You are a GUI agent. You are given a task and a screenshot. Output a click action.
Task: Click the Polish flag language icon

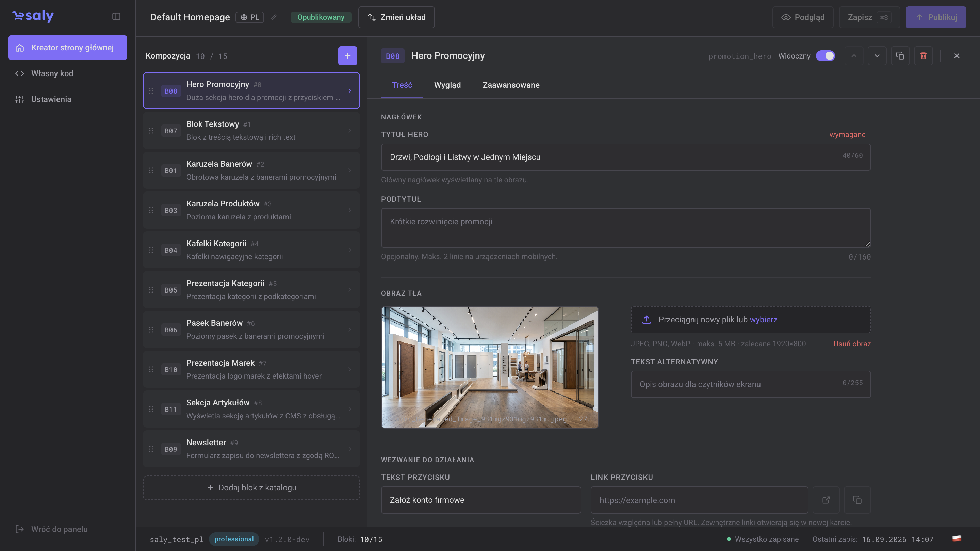(957, 538)
